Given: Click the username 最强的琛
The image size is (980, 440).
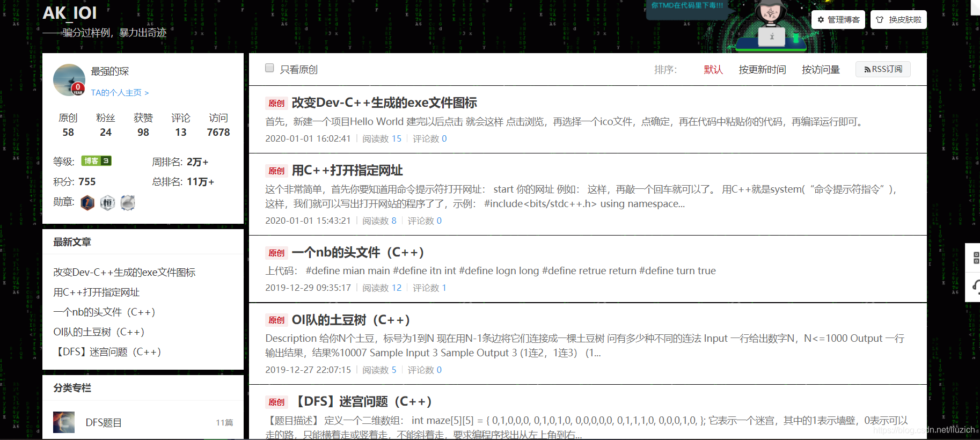Looking at the screenshot, I should coord(110,71).
